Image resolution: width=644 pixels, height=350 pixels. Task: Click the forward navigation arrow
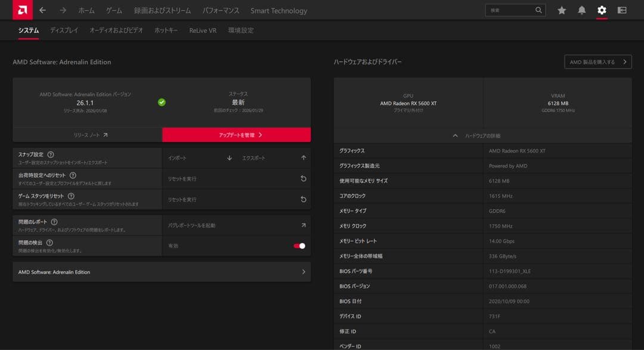61,10
